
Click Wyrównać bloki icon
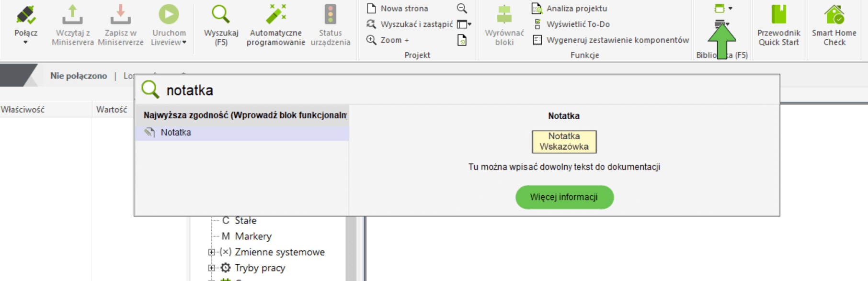tap(504, 16)
